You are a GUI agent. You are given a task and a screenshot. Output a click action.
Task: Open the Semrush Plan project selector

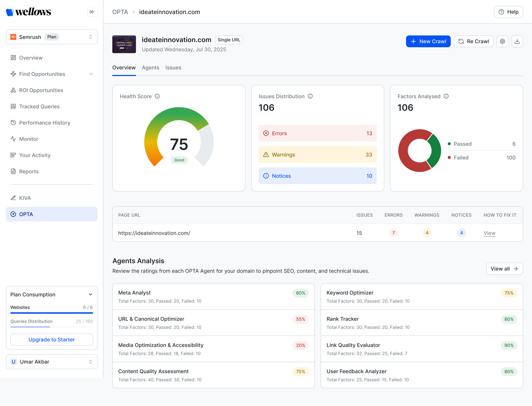pos(52,37)
